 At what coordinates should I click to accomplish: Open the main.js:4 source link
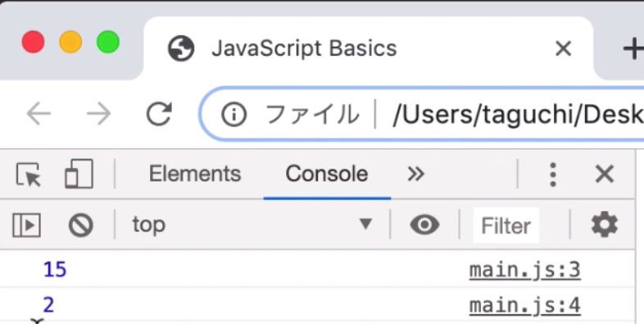(525, 305)
